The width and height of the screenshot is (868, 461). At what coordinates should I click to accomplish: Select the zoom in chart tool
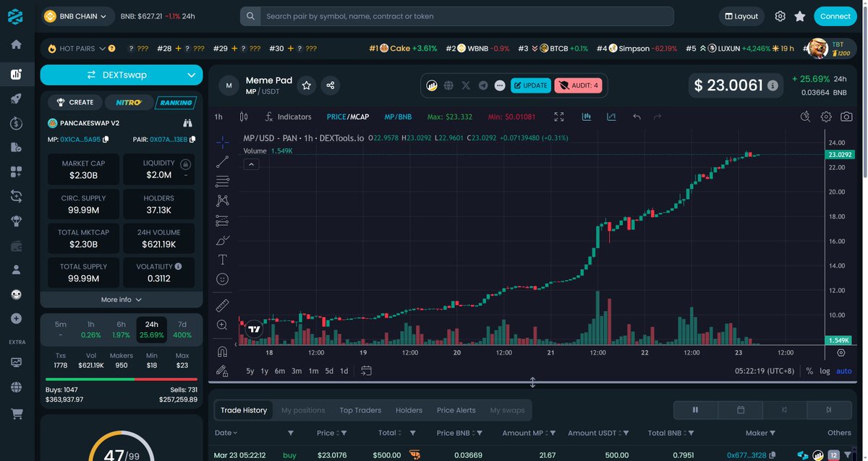222,326
